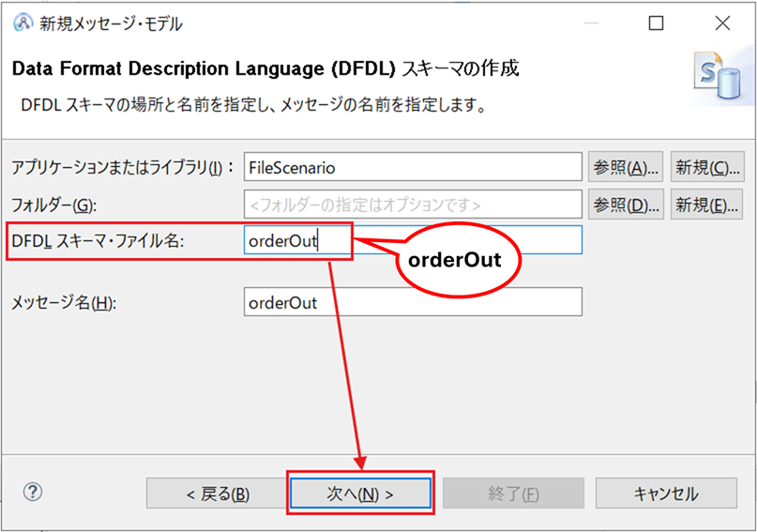Go back with the 戻る(B) button

(x=218, y=494)
